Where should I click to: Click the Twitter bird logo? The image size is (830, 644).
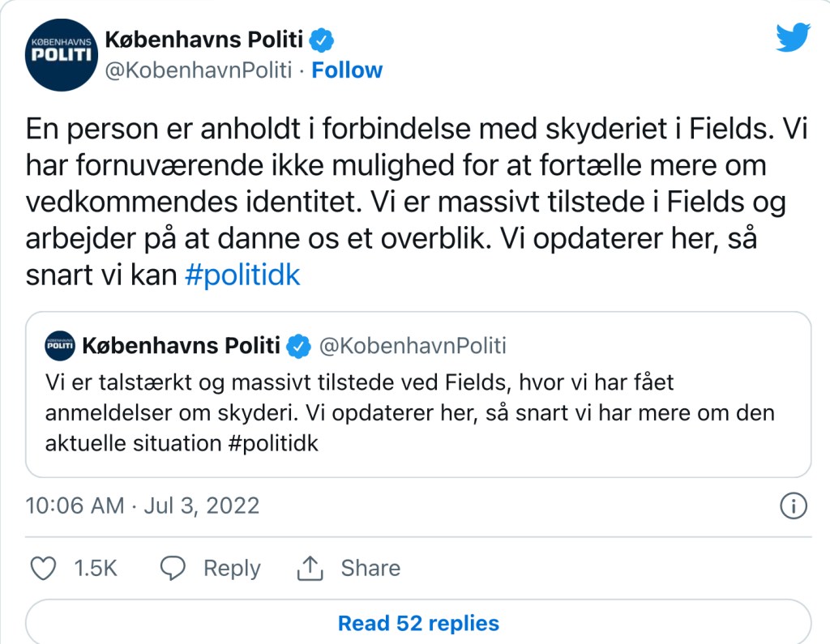coord(793,38)
